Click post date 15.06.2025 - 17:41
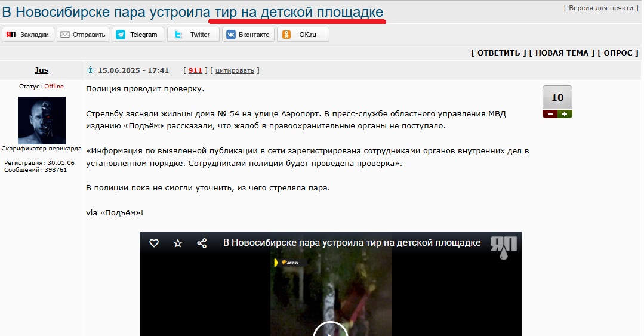Viewport: 644px width, 336px height. coord(134,70)
